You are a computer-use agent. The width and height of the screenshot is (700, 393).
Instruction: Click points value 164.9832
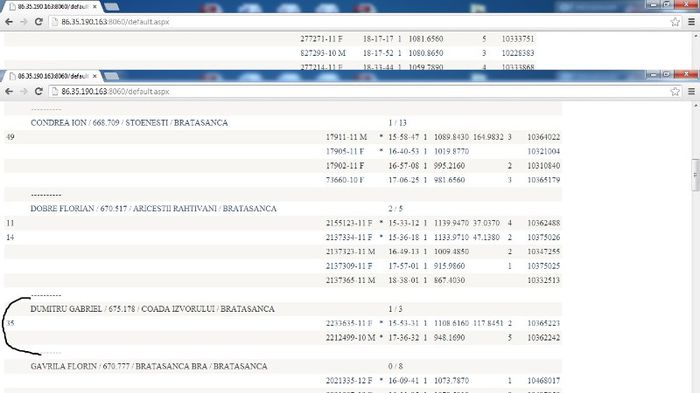(x=488, y=137)
